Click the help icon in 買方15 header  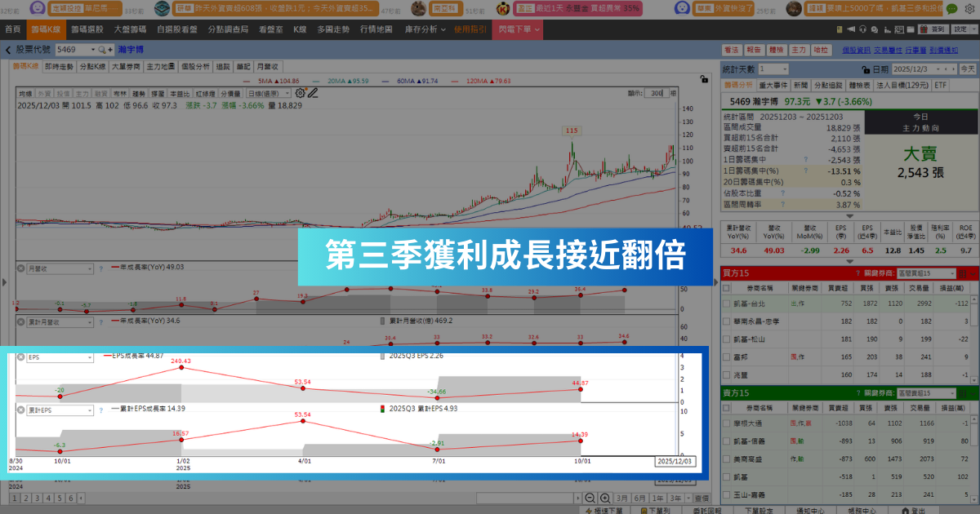[x=857, y=273]
